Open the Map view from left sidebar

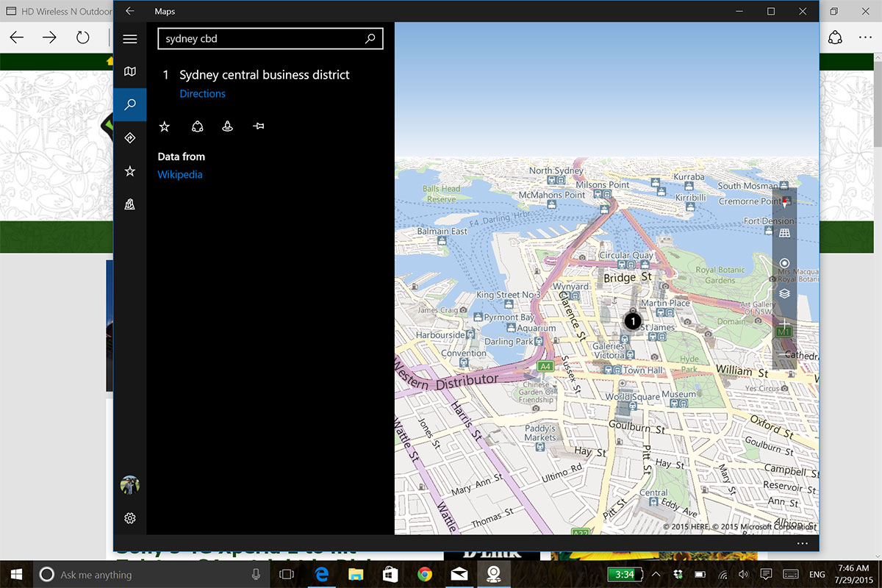(130, 71)
